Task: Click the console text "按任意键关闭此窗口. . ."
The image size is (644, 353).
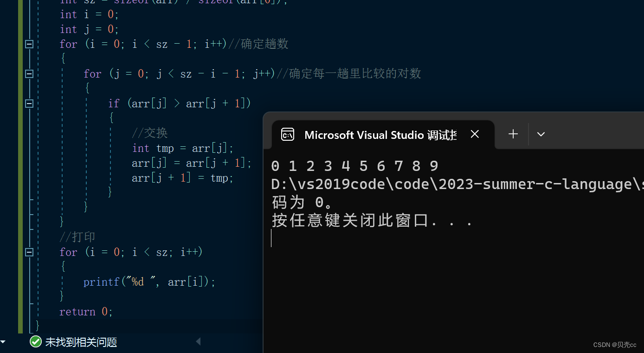Action: point(372,221)
